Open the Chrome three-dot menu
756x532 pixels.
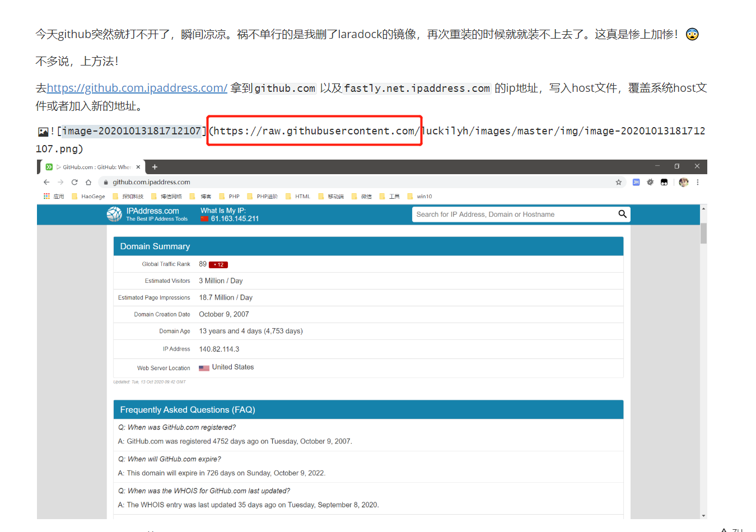tap(698, 182)
